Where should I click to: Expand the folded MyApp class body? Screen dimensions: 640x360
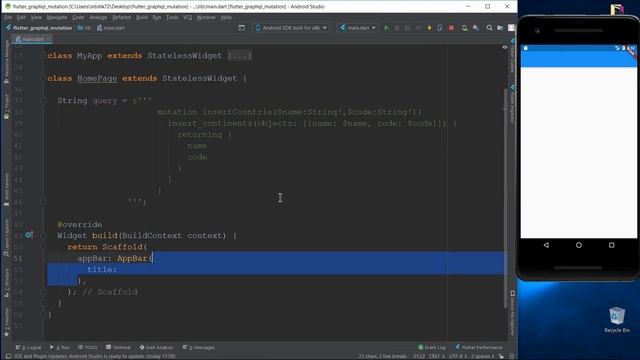tap(239, 56)
